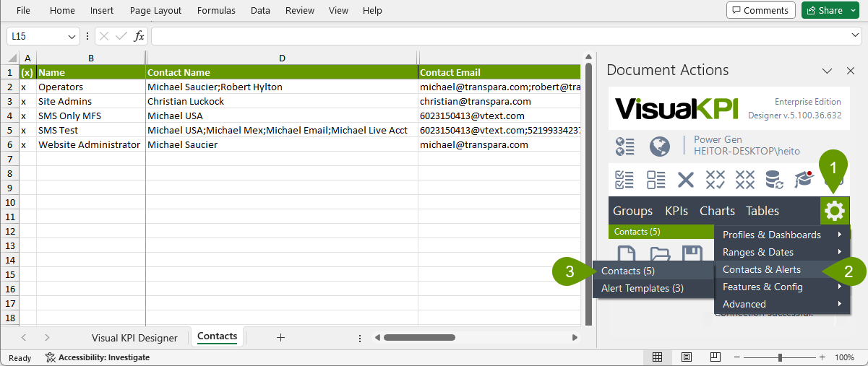
Task: Open the Share button dropdown arrow
Action: click(x=853, y=11)
